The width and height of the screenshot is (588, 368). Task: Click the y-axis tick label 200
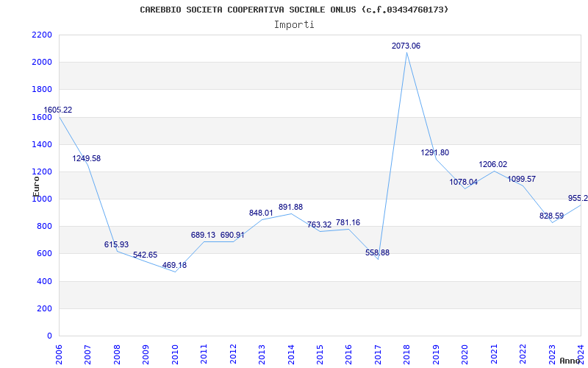(x=44, y=308)
